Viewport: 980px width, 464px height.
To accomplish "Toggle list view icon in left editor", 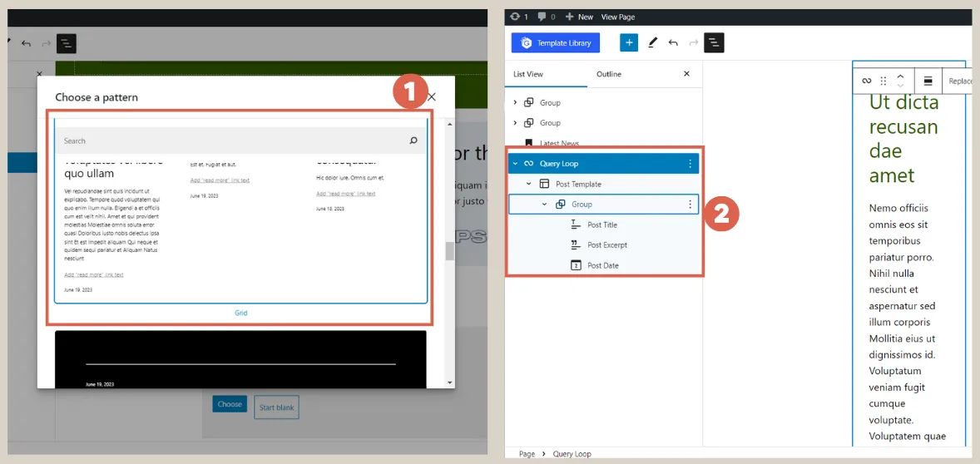I will pyautogui.click(x=67, y=44).
